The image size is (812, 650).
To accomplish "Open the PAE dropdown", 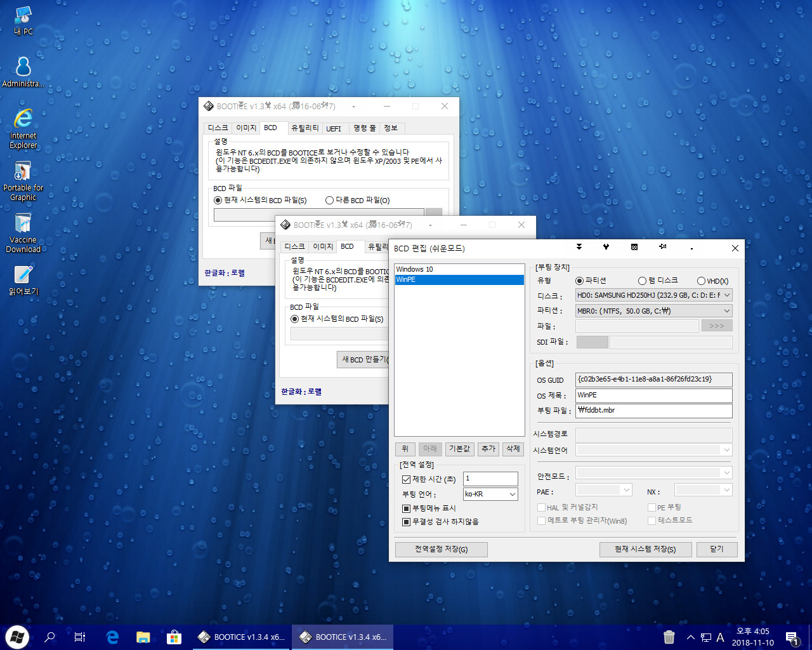I will pyautogui.click(x=604, y=490).
